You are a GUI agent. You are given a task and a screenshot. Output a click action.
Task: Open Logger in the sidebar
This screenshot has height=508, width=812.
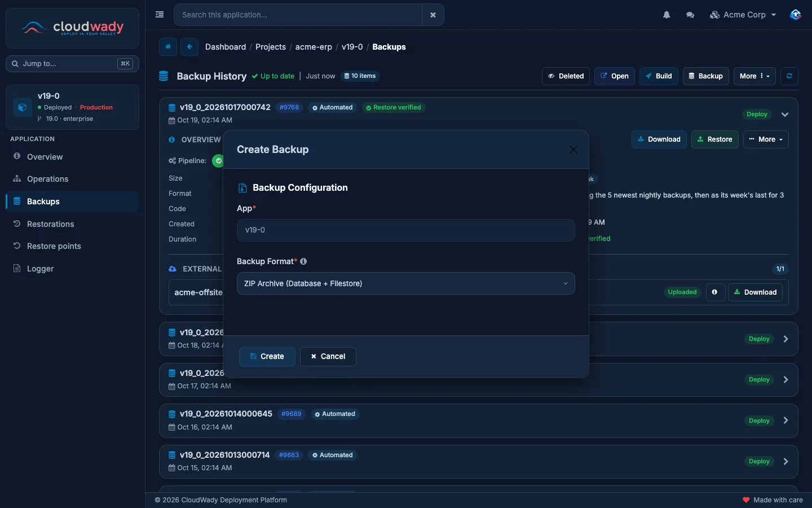(72, 269)
